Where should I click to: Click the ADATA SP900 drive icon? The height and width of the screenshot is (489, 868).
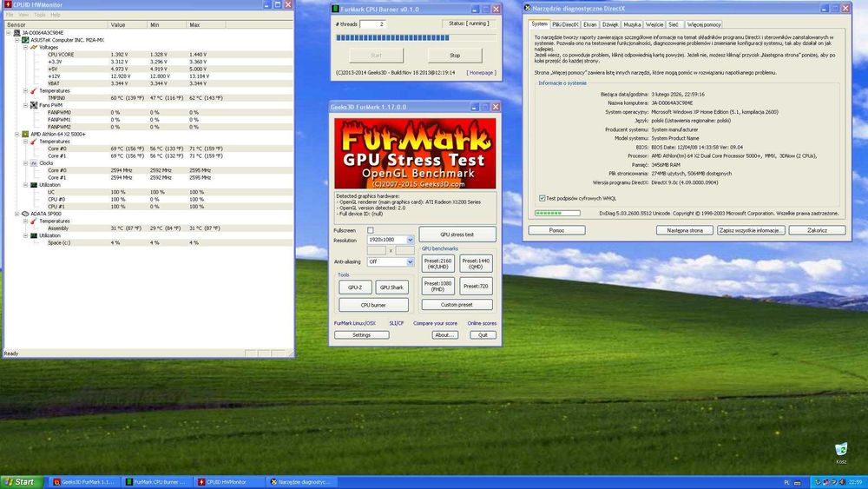(25, 213)
